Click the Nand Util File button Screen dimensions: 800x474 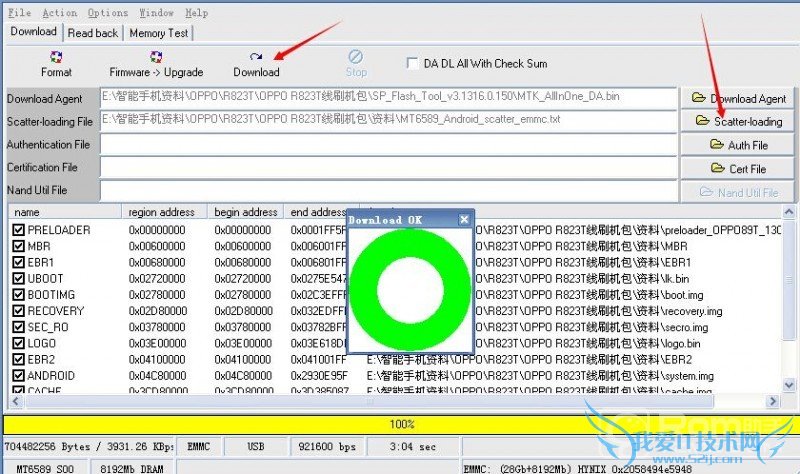(738, 192)
